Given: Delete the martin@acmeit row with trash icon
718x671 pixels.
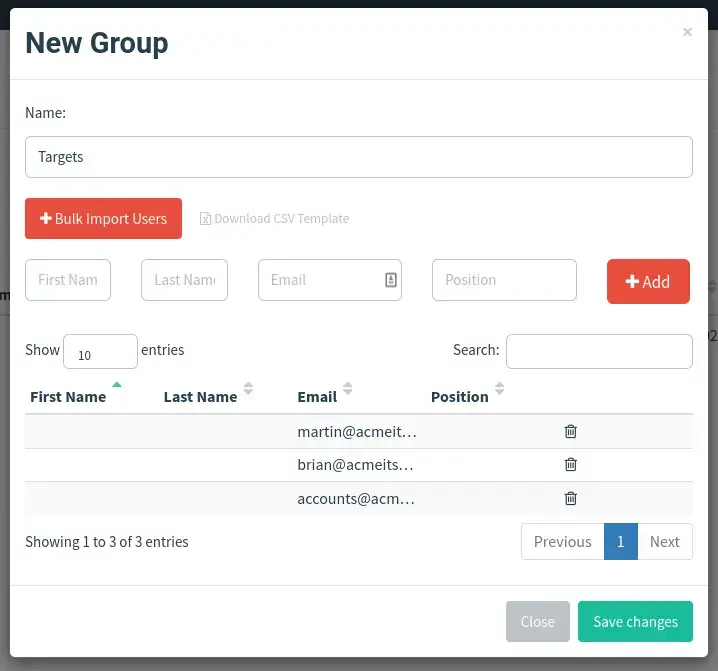Looking at the screenshot, I should point(570,431).
